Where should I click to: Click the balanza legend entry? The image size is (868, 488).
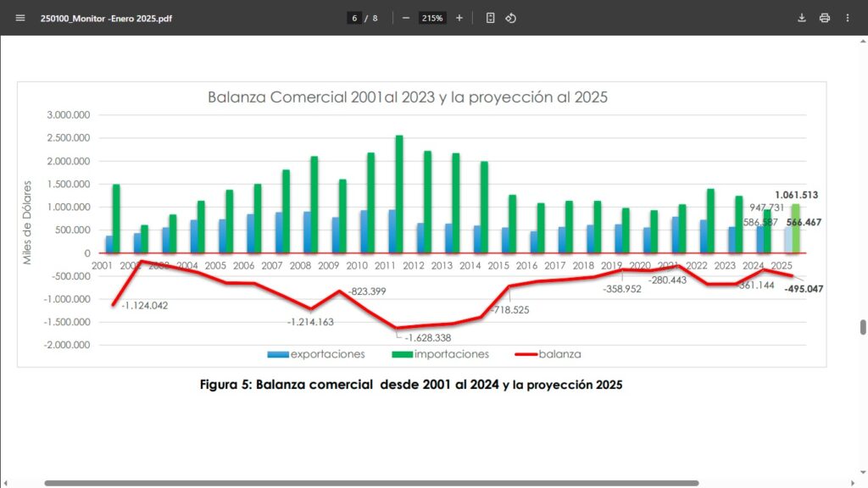[x=548, y=354]
